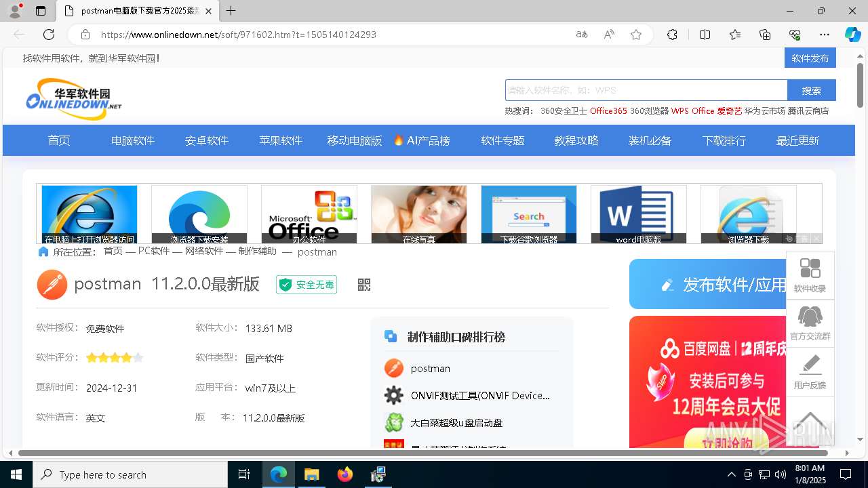
Task: Click the 软件收录 sidebar icon
Action: [810, 275]
